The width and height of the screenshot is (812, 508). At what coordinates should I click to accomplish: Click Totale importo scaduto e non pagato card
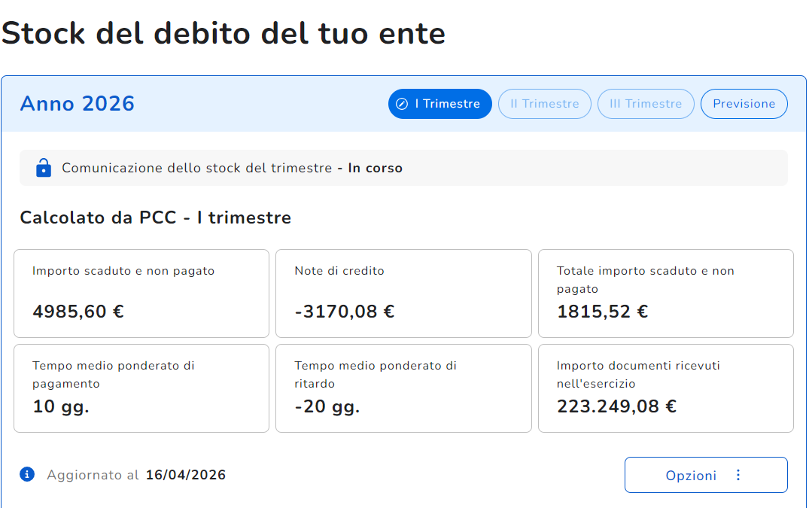coord(665,294)
